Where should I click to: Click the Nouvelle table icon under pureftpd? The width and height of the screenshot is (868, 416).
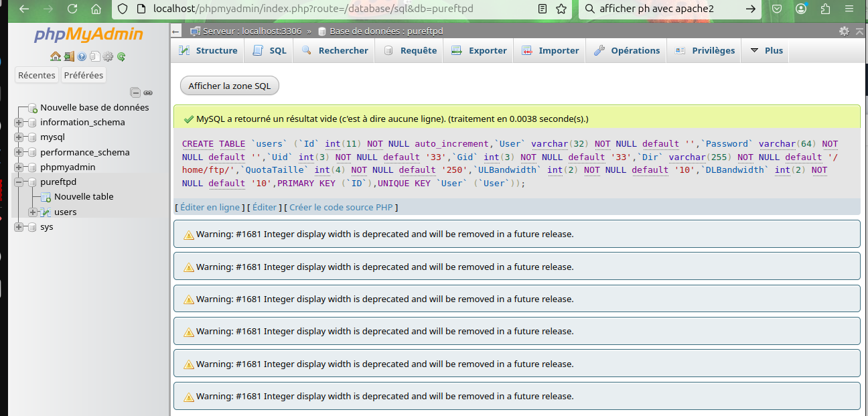pos(46,197)
